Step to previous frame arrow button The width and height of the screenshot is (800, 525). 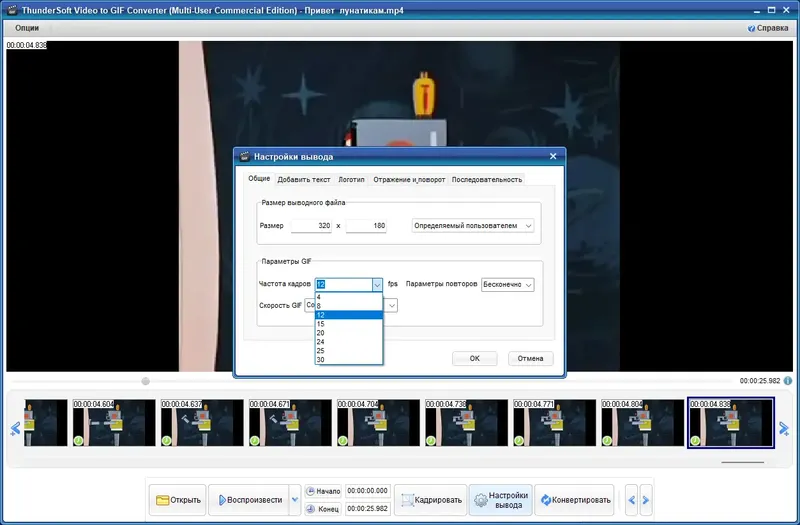[x=632, y=500]
